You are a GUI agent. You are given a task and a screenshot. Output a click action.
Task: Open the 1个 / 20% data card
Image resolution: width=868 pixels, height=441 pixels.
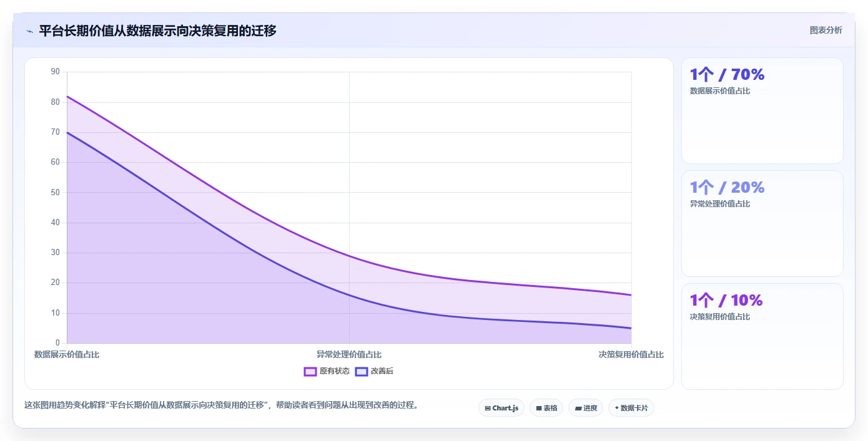(x=762, y=223)
